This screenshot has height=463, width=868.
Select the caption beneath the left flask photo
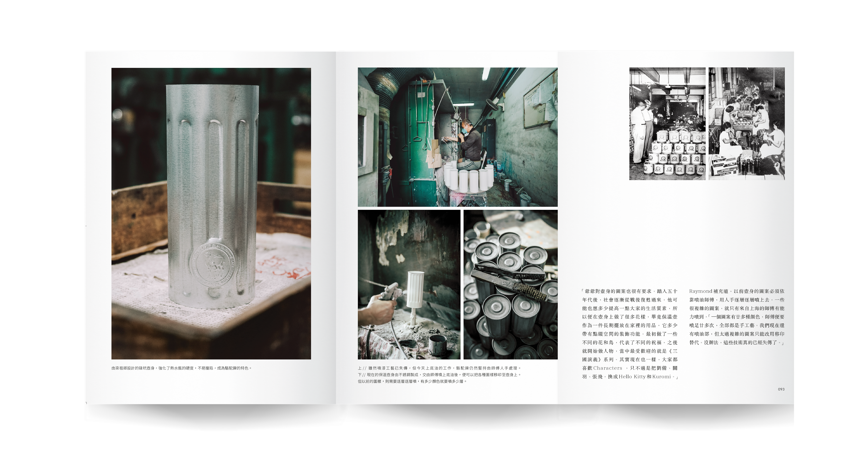(x=182, y=368)
